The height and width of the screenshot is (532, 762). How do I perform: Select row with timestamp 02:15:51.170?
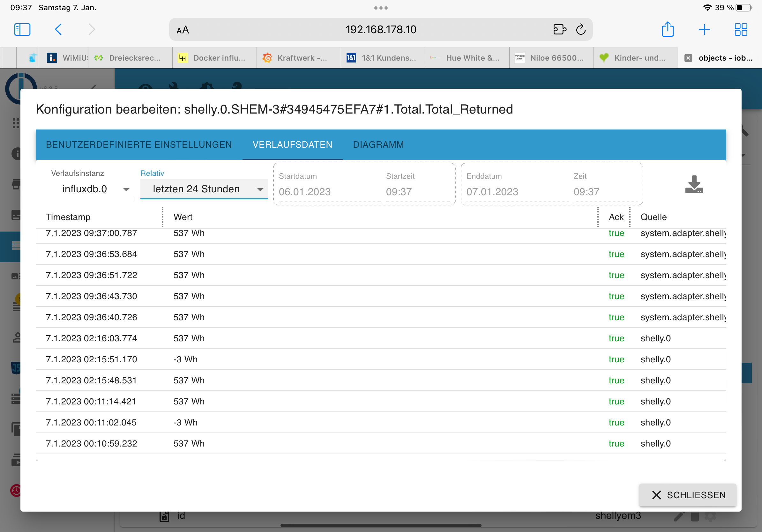pos(91,359)
